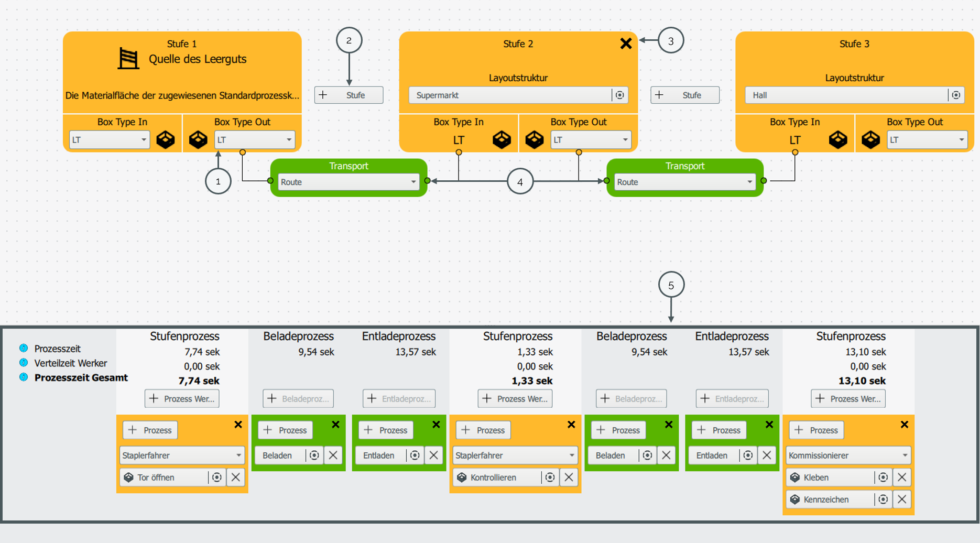Viewport: 980px width, 543px height.
Task: Remove the Kommissionierer process block
Action: [904, 424]
